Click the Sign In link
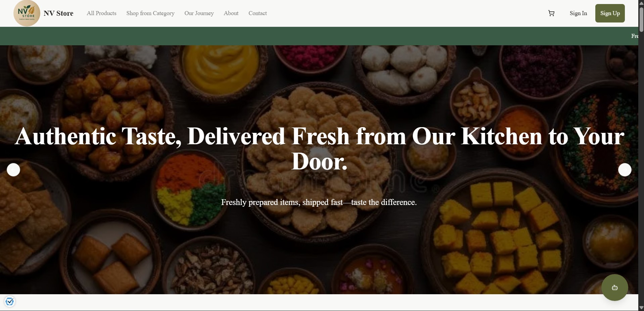This screenshot has width=644, height=311. 578,13
